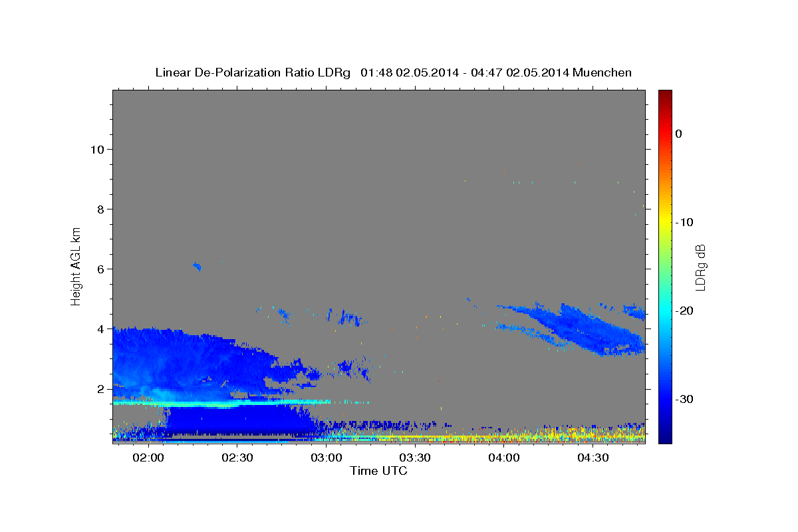Click the 03:00 time tick label
Screen dimensions: 798x532
pos(327,458)
